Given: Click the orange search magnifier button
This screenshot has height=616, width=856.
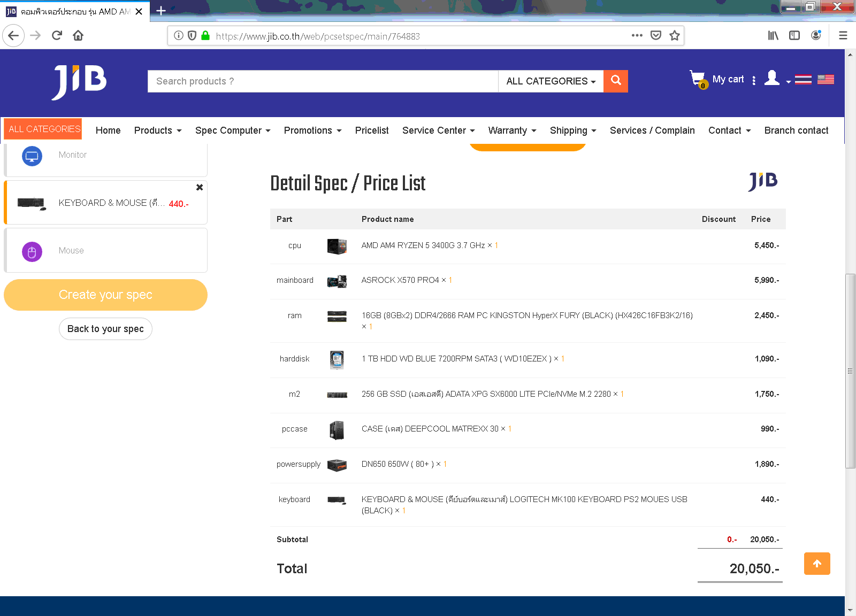Looking at the screenshot, I should pos(616,81).
